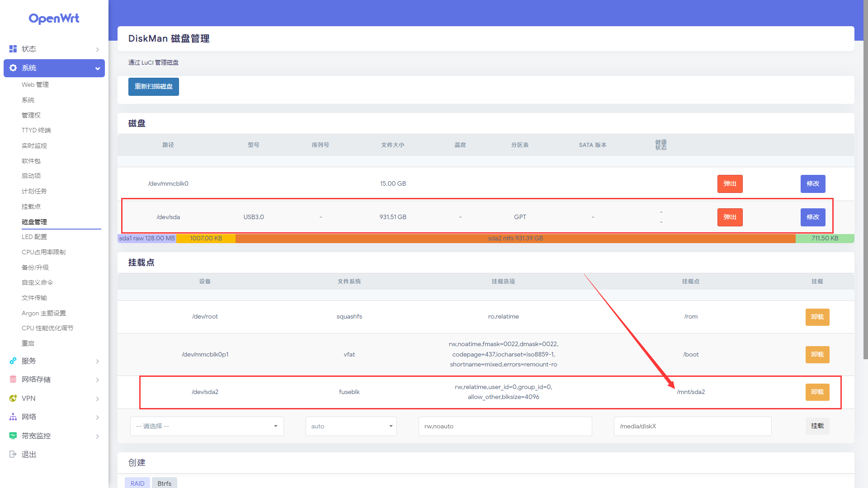The height and width of the screenshot is (488, 868).
Task: Click the 状态 dashboard icon
Action: click(x=13, y=49)
